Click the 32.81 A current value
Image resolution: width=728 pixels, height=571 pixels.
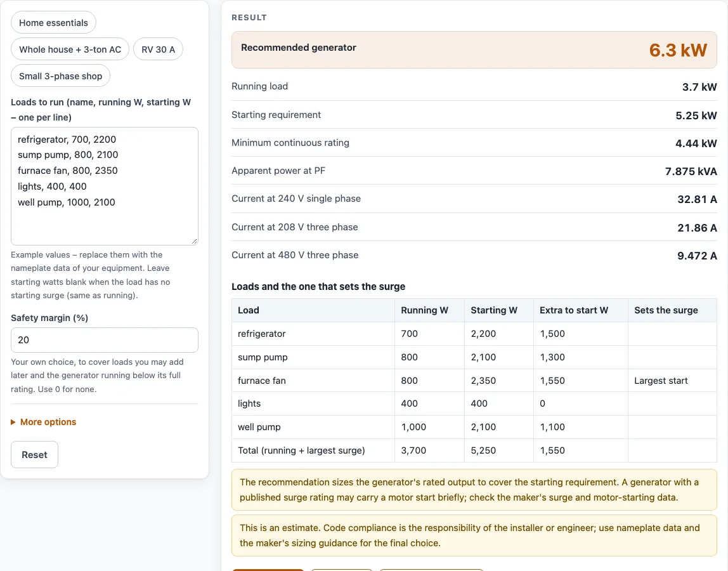(697, 199)
